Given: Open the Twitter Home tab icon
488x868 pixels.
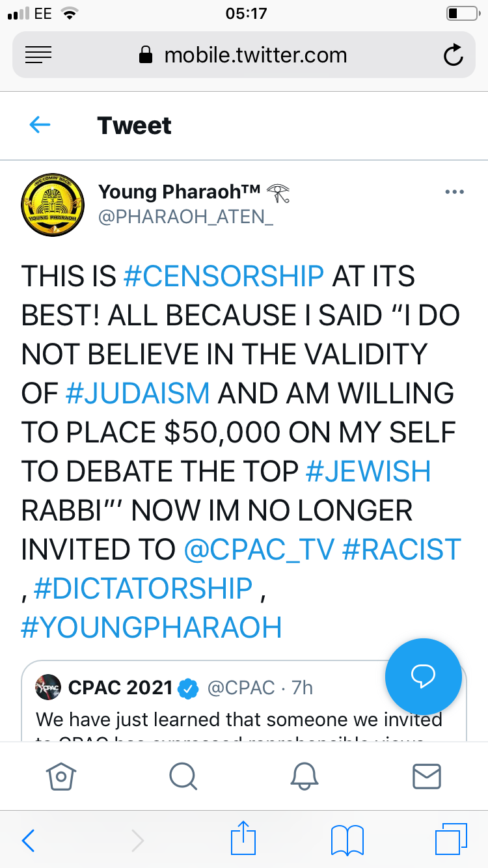Looking at the screenshot, I should 61,776.
